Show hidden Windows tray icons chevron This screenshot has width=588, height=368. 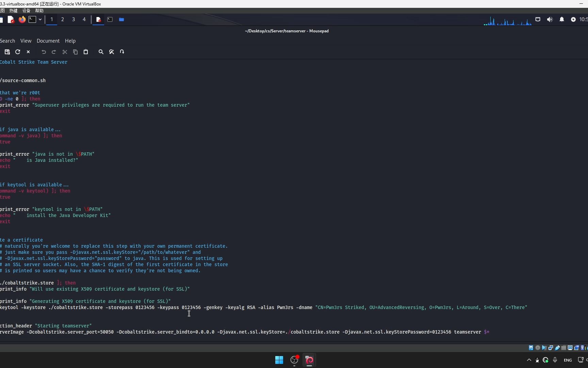tap(529, 360)
